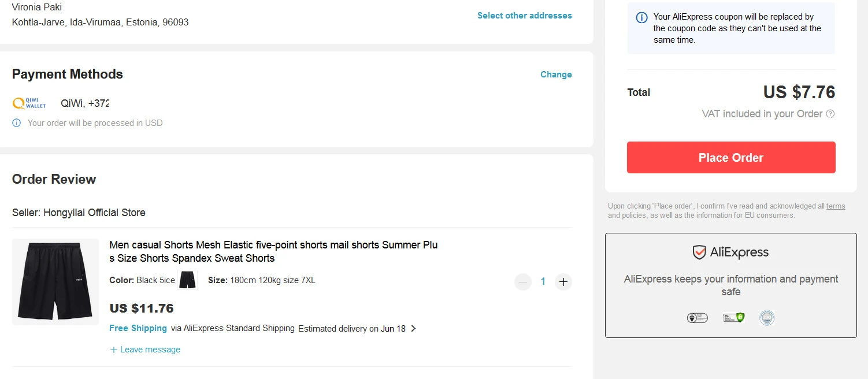Image resolution: width=868 pixels, height=379 pixels.
Task: Expand the Leave message field
Action: pos(145,350)
